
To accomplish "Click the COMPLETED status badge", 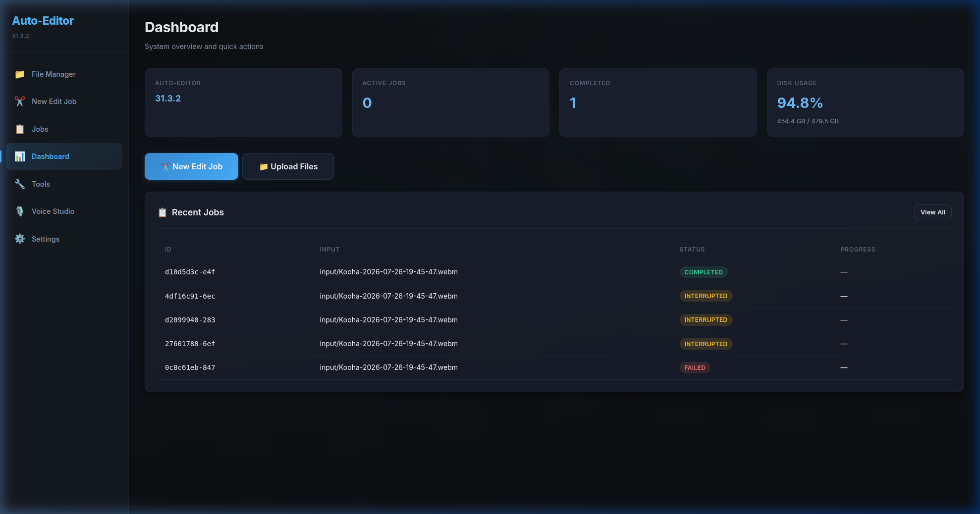I will tap(703, 272).
